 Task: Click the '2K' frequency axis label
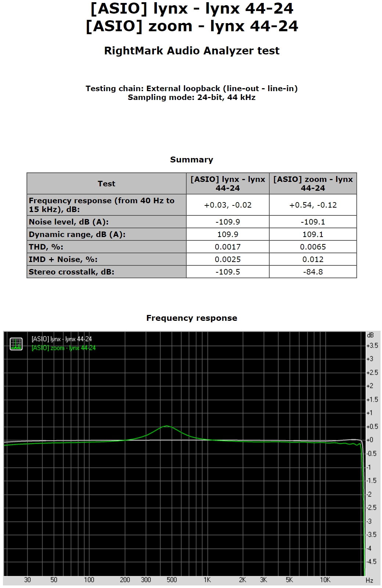[242, 580]
